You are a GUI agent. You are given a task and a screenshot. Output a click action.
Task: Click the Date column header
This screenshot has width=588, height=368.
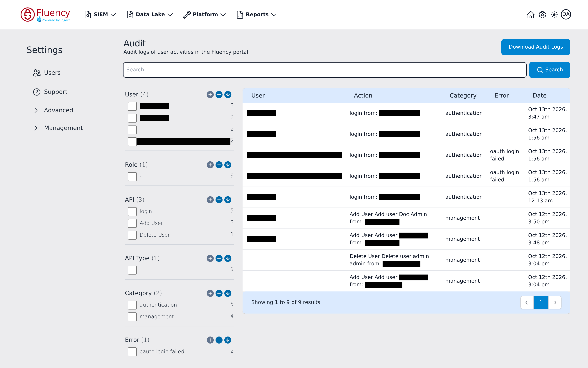[539, 96]
